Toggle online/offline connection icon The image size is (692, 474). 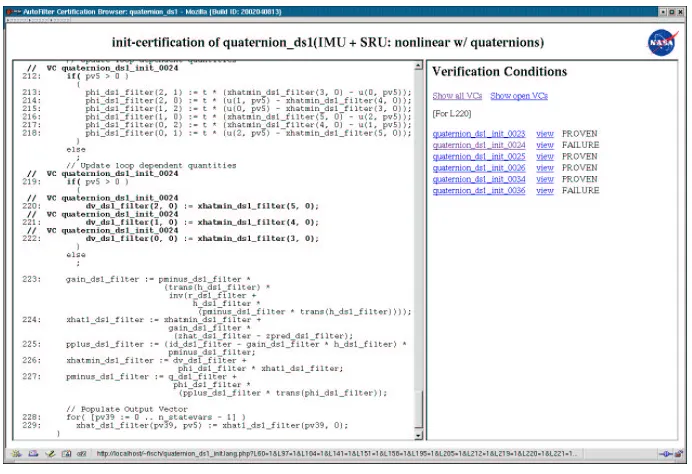(666, 454)
